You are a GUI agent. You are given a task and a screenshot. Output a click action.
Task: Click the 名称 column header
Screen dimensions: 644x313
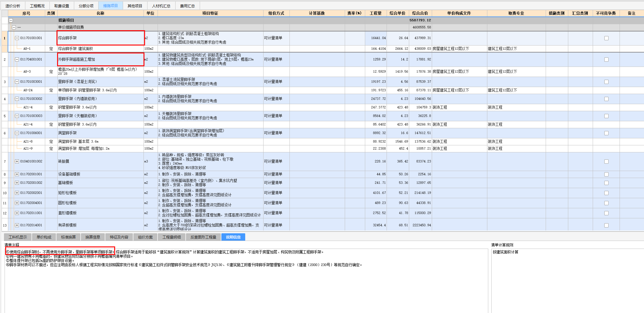click(x=100, y=13)
